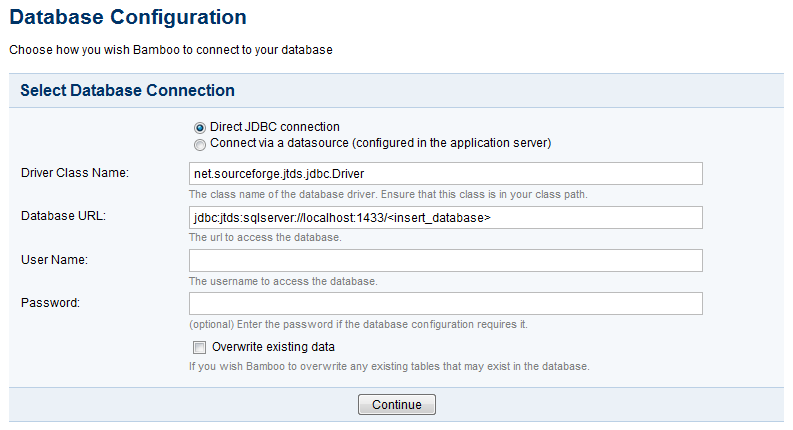This screenshot has height=430, width=793.
Task: Click the empty User Name field
Action: click(x=446, y=261)
